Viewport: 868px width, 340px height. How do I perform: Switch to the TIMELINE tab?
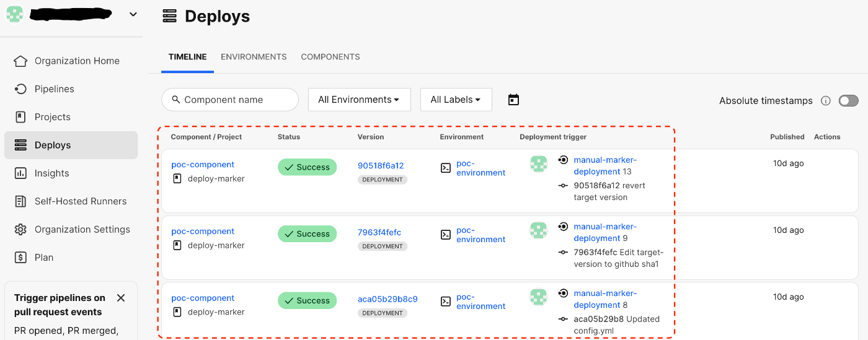pyautogui.click(x=188, y=56)
